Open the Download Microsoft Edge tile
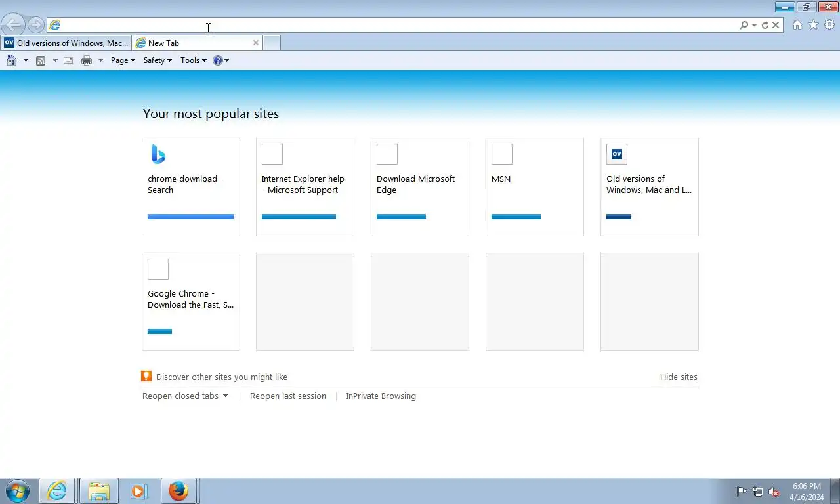 pos(420,187)
